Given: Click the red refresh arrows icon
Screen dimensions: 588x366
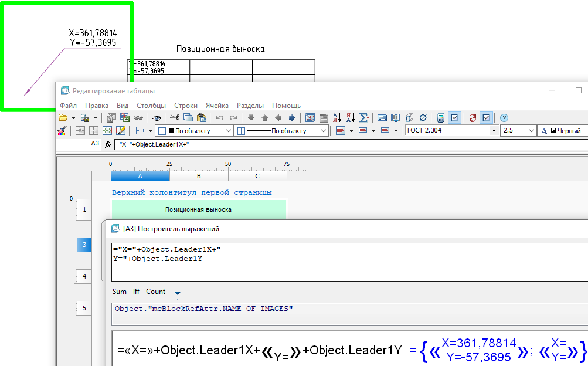Looking at the screenshot, I should [473, 118].
